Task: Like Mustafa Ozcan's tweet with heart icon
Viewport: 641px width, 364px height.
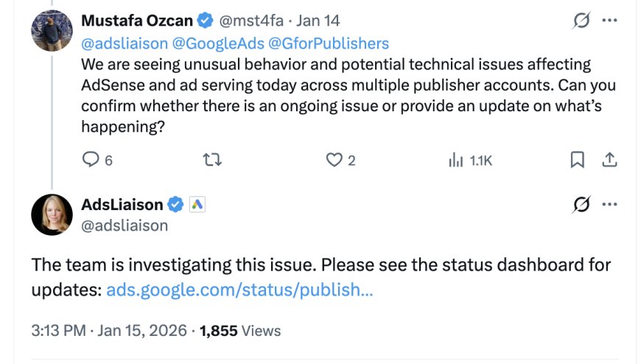Action: point(334,159)
